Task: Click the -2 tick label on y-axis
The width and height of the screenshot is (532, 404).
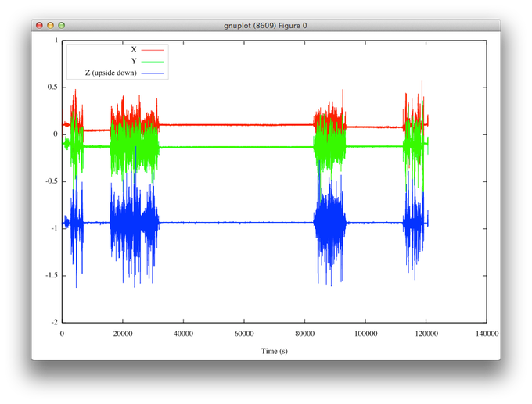Action: click(x=53, y=322)
